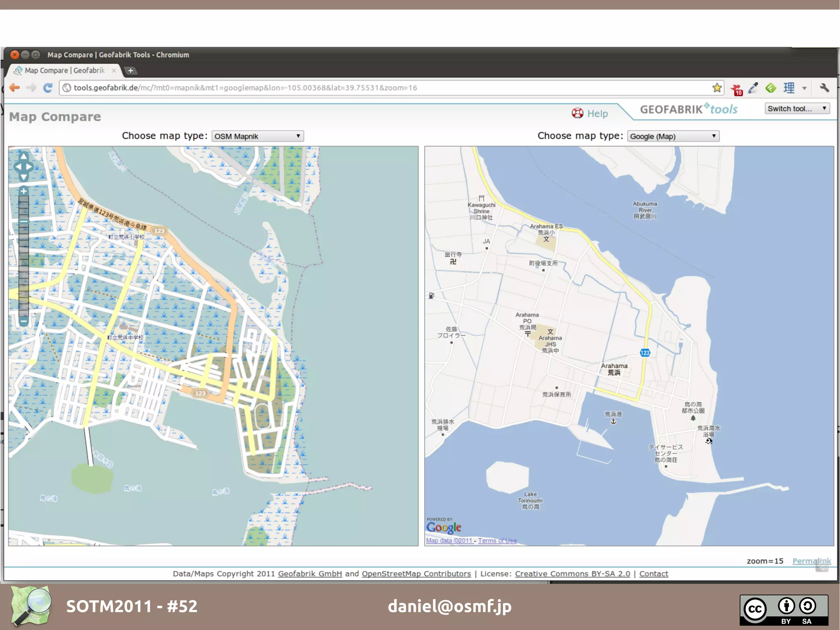The height and width of the screenshot is (630, 840).
Task: Open a new browser tab
Action: [x=130, y=71]
